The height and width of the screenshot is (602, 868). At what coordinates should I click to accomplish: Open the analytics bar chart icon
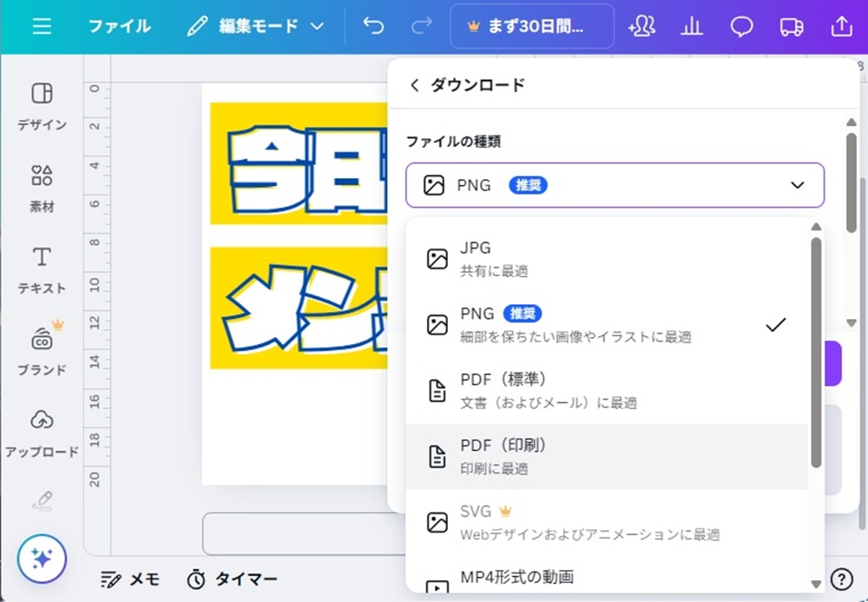coord(692,26)
